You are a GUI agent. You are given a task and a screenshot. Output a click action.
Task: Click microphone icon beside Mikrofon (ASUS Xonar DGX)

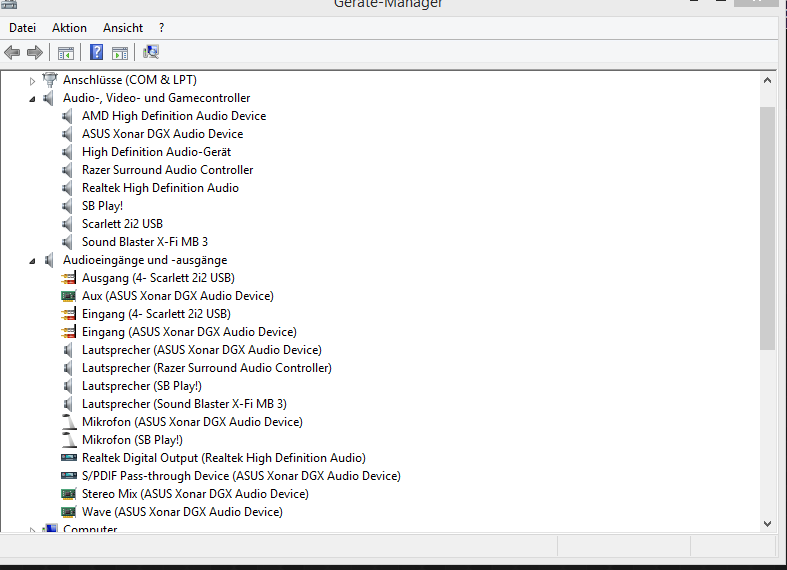click(x=69, y=422)
